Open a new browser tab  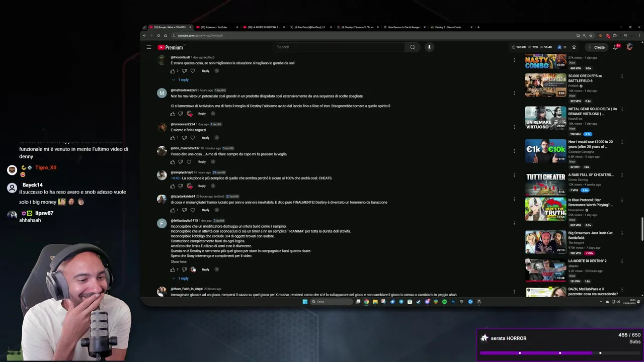(x=478, y=27)
